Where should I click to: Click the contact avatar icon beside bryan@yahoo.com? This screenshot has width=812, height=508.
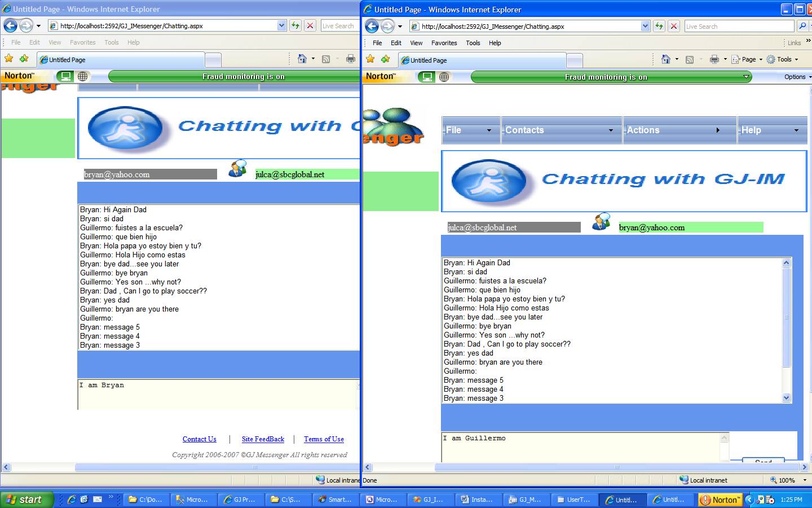pos(601,222)
